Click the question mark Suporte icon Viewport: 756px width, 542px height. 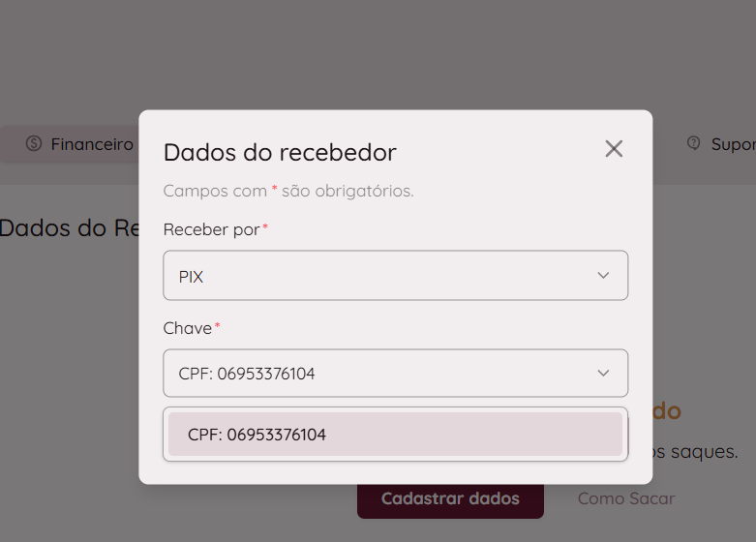[693, 143]
